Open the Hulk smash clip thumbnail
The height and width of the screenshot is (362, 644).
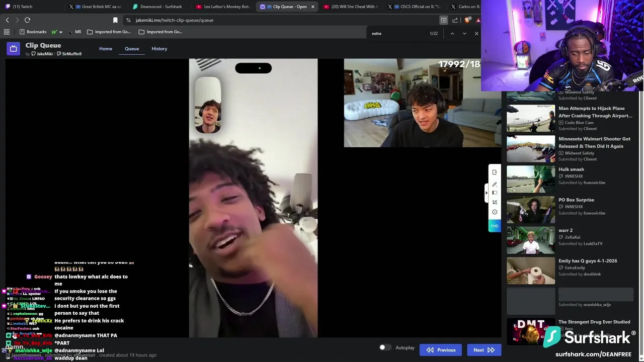click(530, 178)
